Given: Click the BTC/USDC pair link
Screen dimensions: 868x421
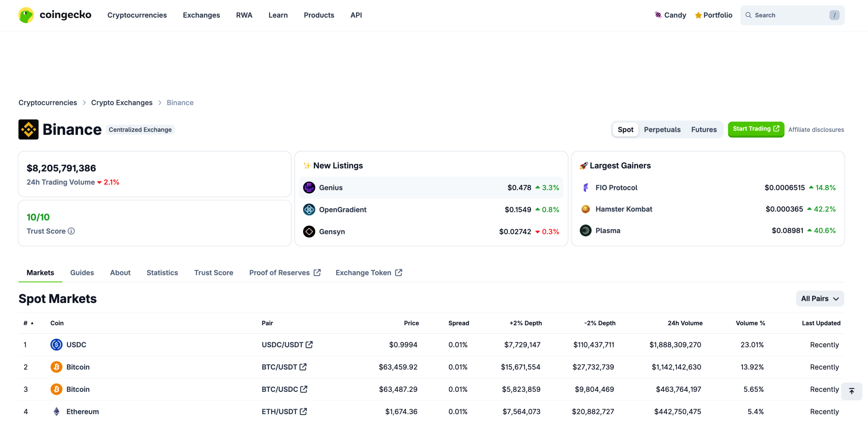Looking at the screenshot, I should pyautogui.click(x=284, y=390).
